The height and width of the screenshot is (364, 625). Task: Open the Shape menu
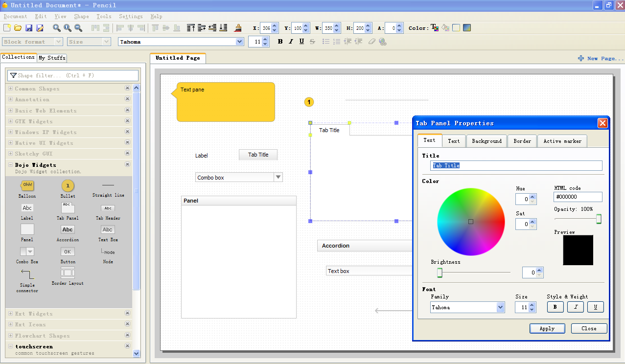pos(81,16)
